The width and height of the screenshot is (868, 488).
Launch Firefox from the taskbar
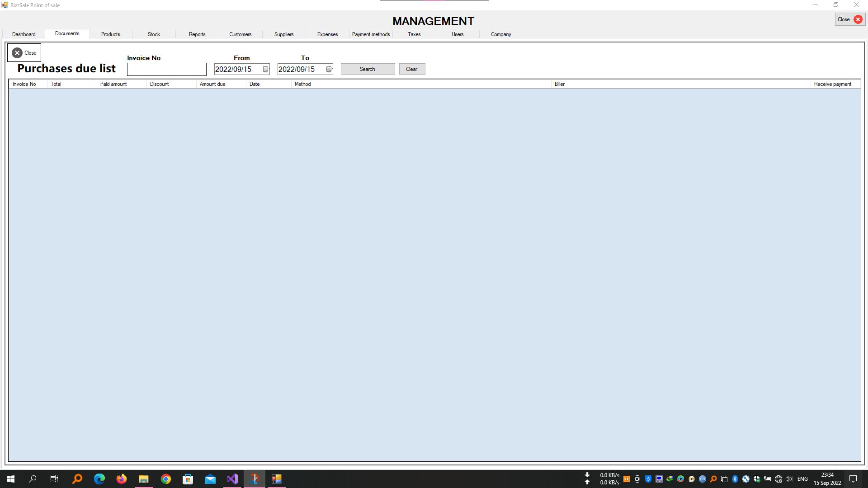tap(122, 479)
